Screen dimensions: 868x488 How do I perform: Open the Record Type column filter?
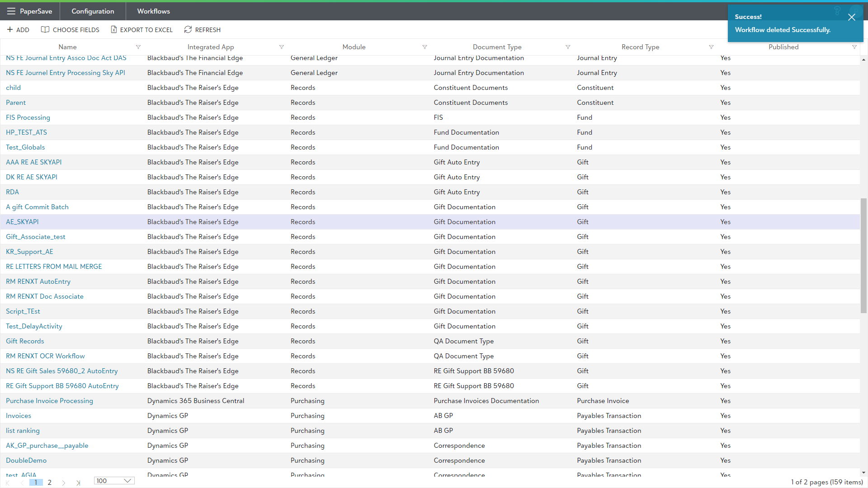point(711,47)
